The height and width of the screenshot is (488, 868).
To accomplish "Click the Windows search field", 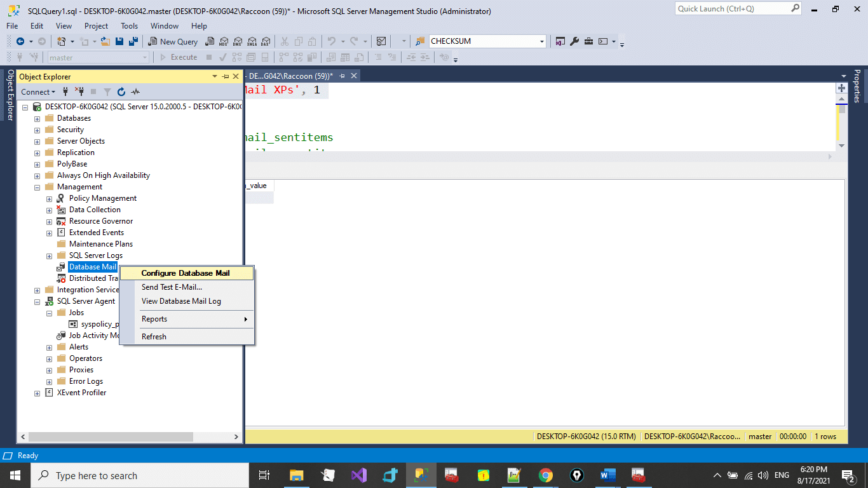I will (x=140, y=475).
